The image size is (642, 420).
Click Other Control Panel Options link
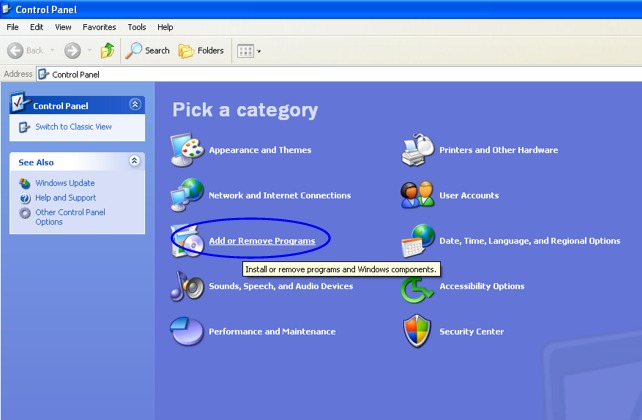tap(70, 217)
